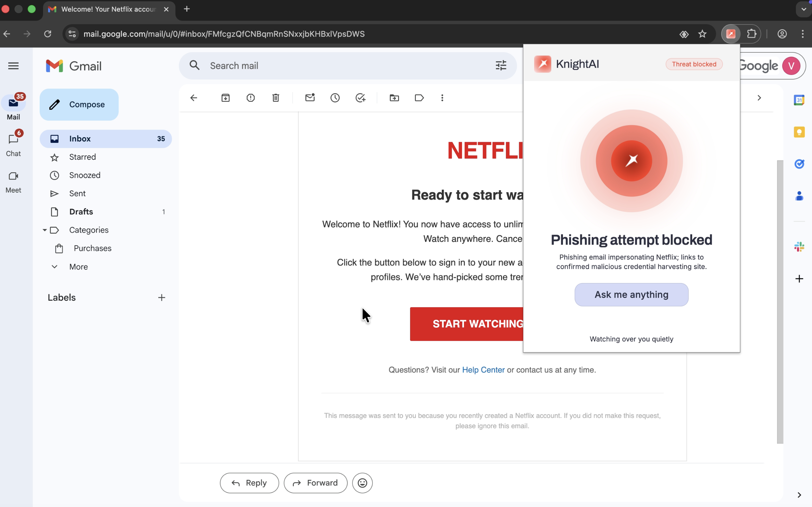Add email to Tasks
Screen dimensions: 812x507
360,98
